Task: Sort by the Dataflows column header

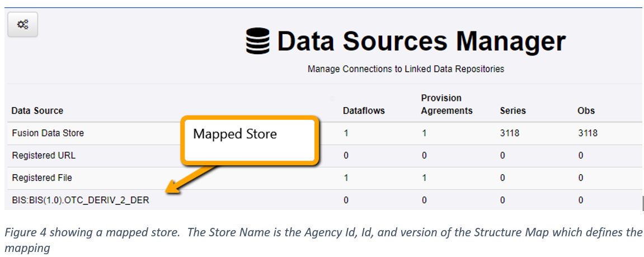Action: (x=364, y=111)
